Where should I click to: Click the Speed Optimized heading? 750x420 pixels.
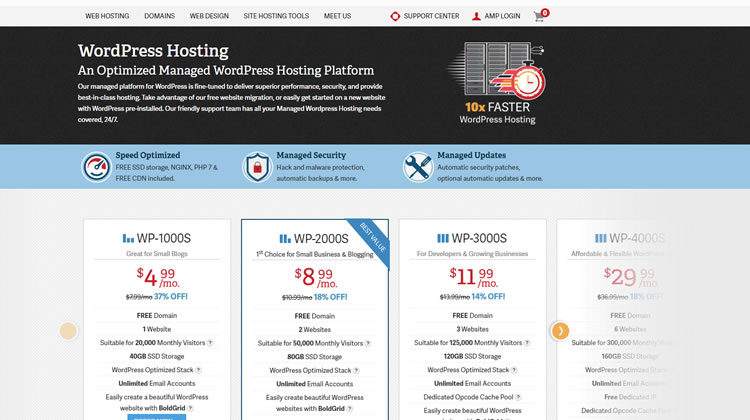click(x=148, y=155)
